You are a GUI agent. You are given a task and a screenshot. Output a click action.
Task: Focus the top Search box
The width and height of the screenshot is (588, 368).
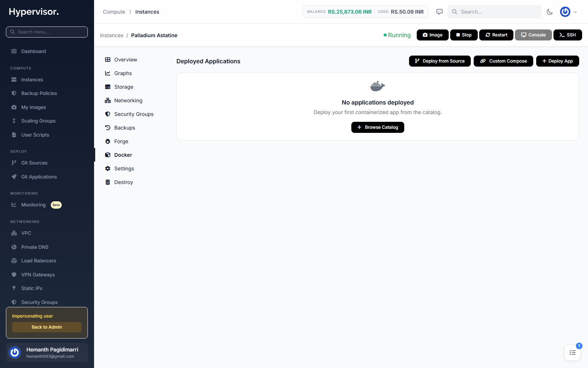[495, 12]
